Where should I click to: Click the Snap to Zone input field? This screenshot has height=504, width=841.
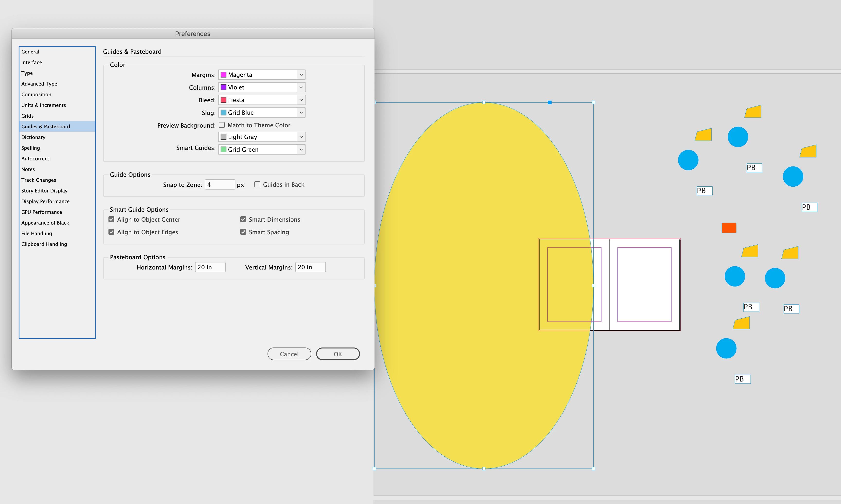pos(220,184)
